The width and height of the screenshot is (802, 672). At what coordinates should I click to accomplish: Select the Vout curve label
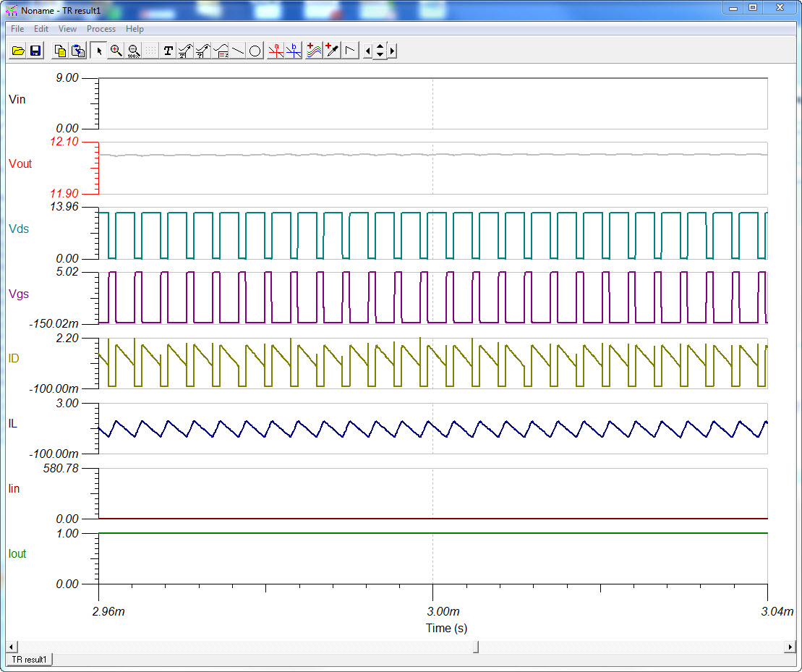pos(20,164)
